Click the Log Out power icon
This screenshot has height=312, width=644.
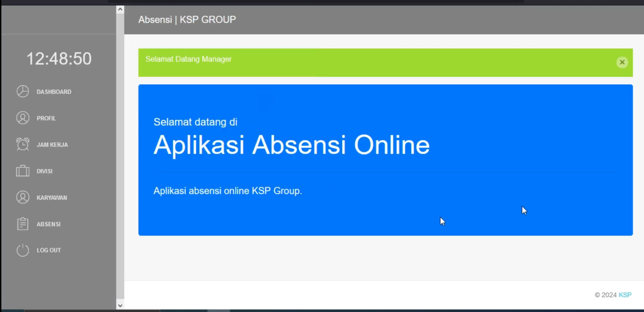pyautogui.click(x=23, y=250)
